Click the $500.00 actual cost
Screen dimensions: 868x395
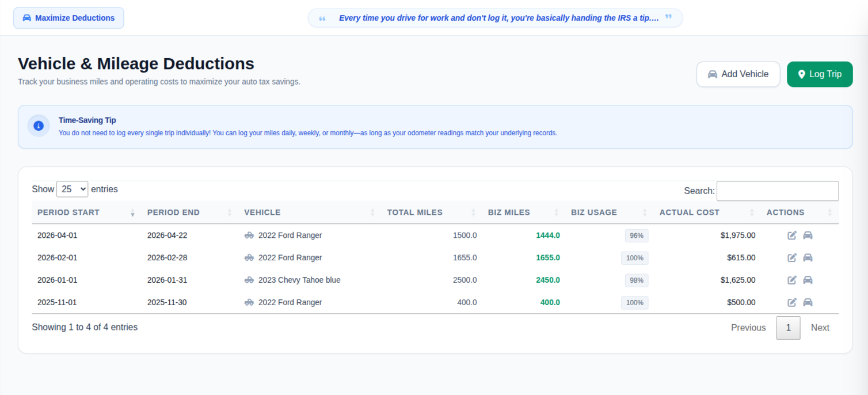point(741,302)
